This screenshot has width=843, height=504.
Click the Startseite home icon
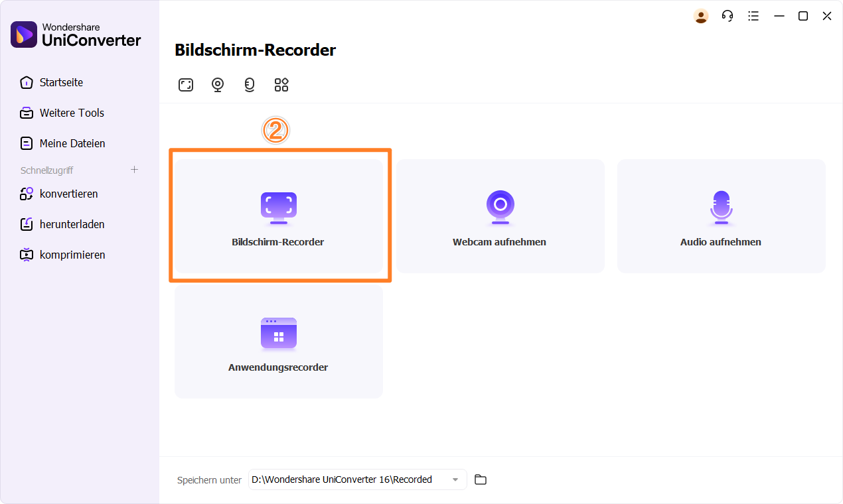(27, 82)
